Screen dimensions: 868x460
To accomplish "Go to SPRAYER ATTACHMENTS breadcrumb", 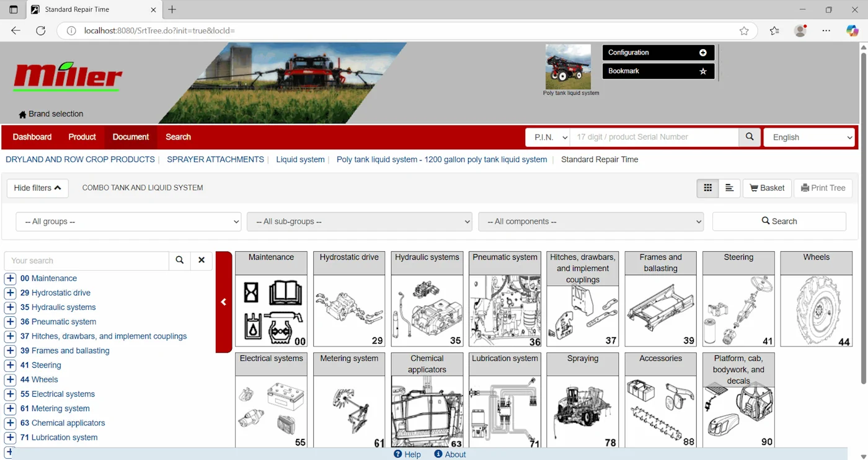I will point(215,159).
